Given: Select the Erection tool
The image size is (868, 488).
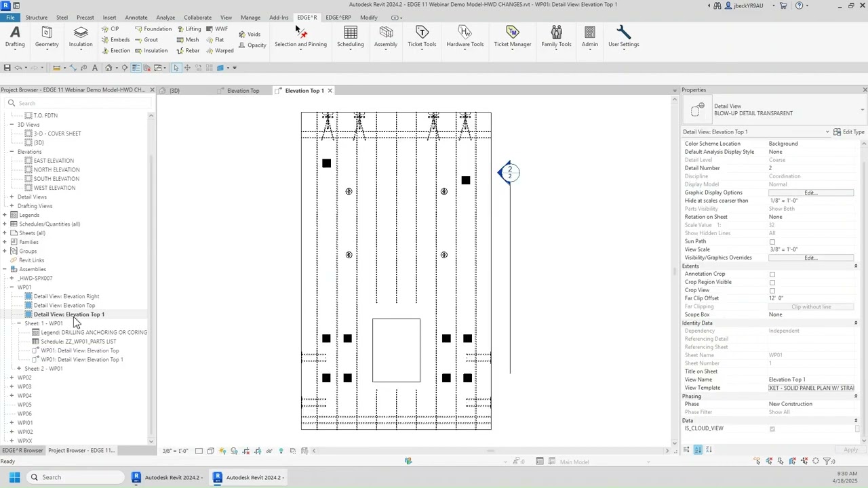Looking at the screenshot, I should pyautogui.click(x=115, y=51).
